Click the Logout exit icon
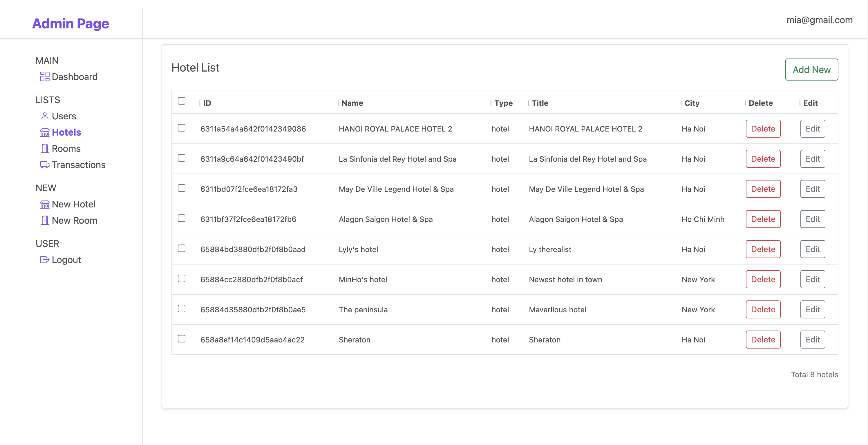This screenshot has height=445, width=868. coord(44,260)
